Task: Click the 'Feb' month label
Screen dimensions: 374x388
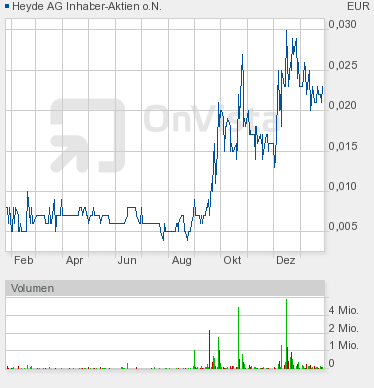Action: point(24,260)
